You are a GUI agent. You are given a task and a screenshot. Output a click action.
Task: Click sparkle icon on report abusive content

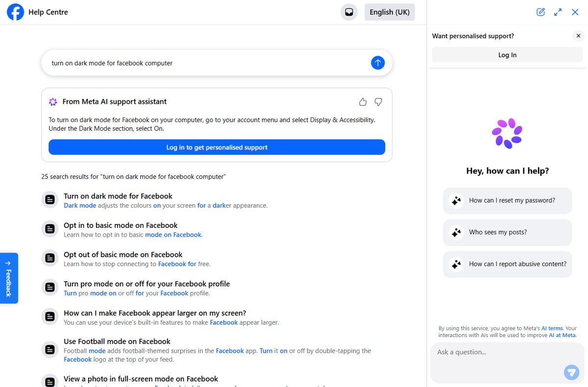coord(456,264)
